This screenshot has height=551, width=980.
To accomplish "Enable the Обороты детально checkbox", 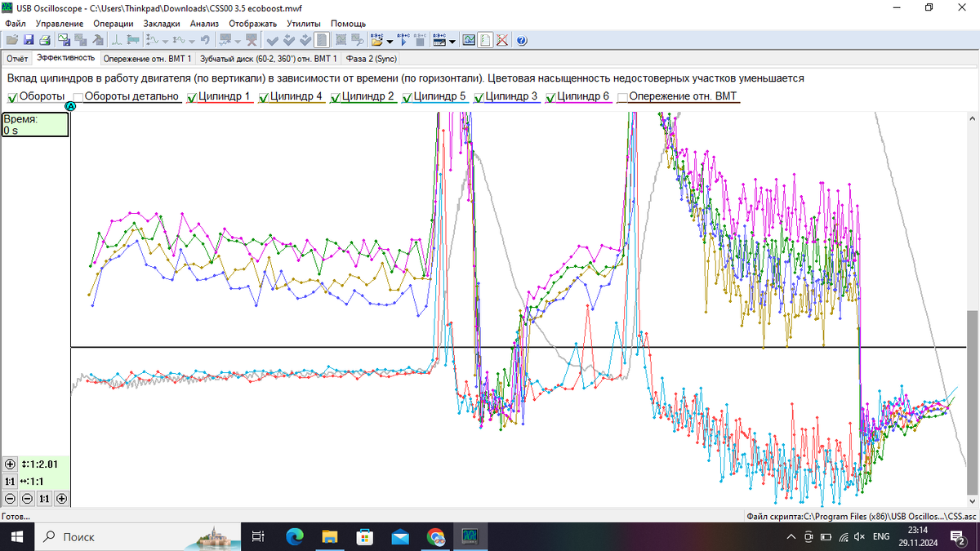I will coord(78,97).
